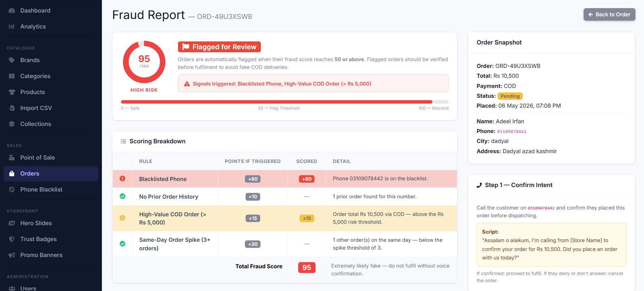Image resolution: width=644 pixels, height=291 pixels.
Task: Click the Orders shopping bag icon
Action: pos(12,174)
